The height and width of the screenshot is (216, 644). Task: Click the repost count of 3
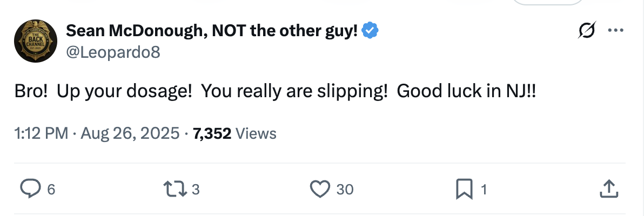tap(196, 190)
